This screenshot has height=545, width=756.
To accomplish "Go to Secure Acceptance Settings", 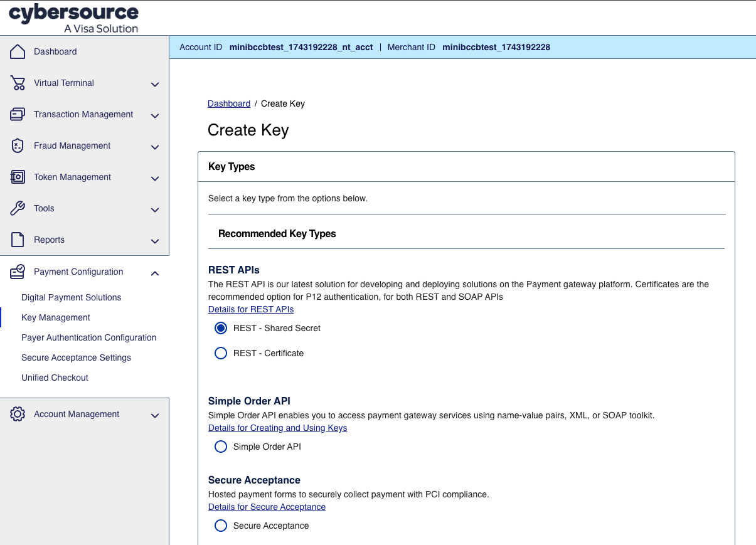I will (76, 357).
